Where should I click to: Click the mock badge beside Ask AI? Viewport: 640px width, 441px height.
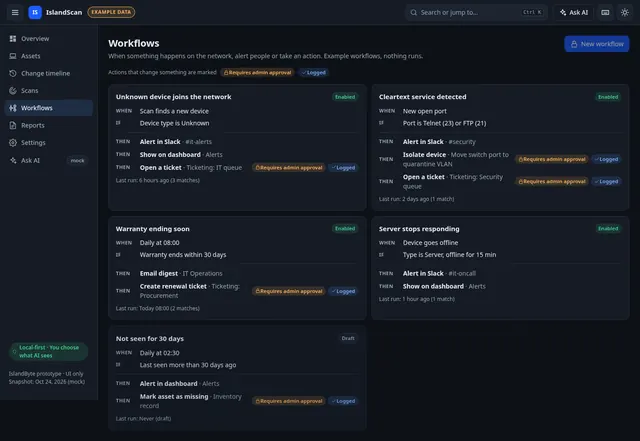click(x=77, y=160)
